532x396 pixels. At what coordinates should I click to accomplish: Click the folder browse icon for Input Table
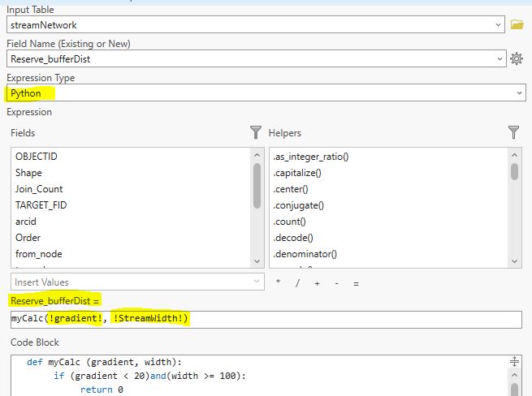click(517, 25)
